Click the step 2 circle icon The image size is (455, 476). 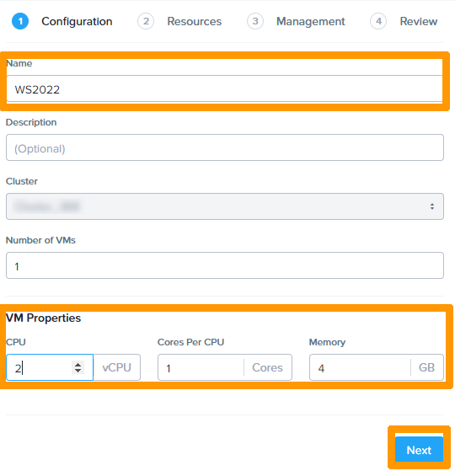tap(146, 21)
